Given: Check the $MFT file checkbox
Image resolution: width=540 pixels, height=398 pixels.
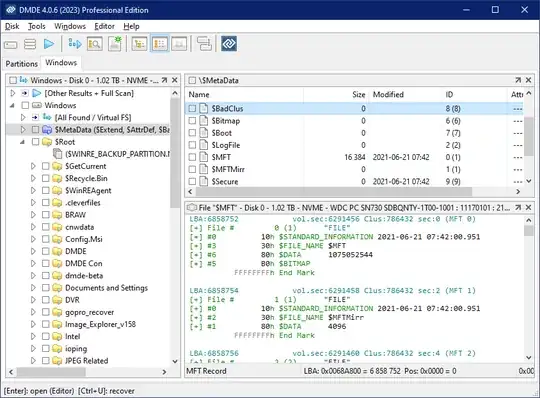Looking at the screenshot, I should [x=192, y=157].
